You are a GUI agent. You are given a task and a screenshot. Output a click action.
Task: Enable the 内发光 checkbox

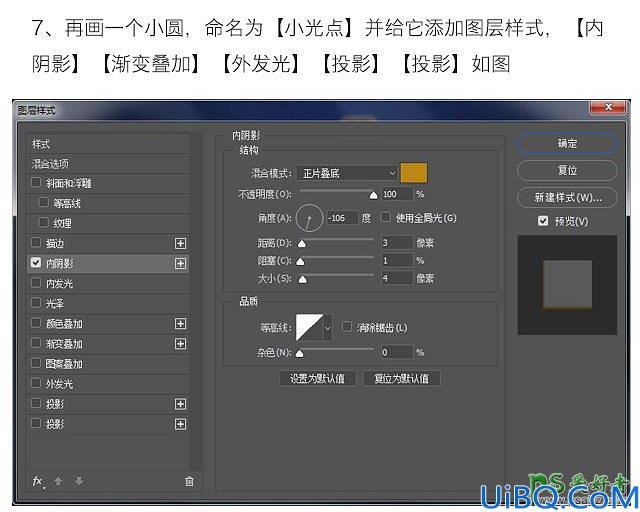[x=36, y=283]
